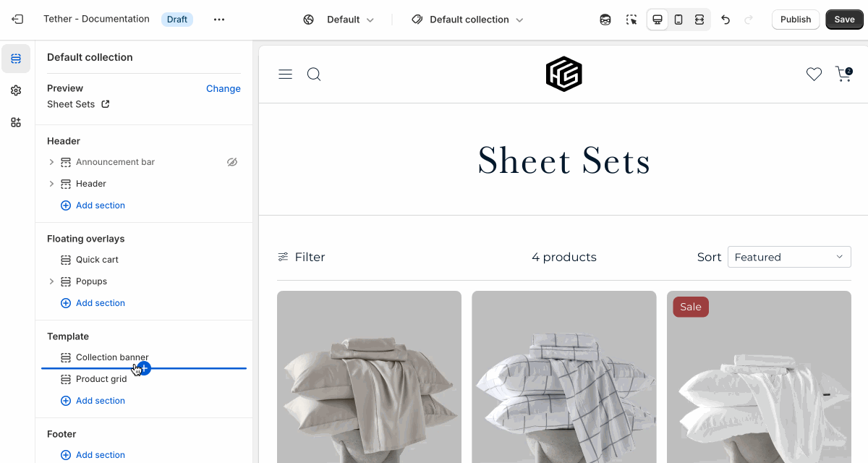
Task: Click the Product grid section icon
Action: [66, 379]
